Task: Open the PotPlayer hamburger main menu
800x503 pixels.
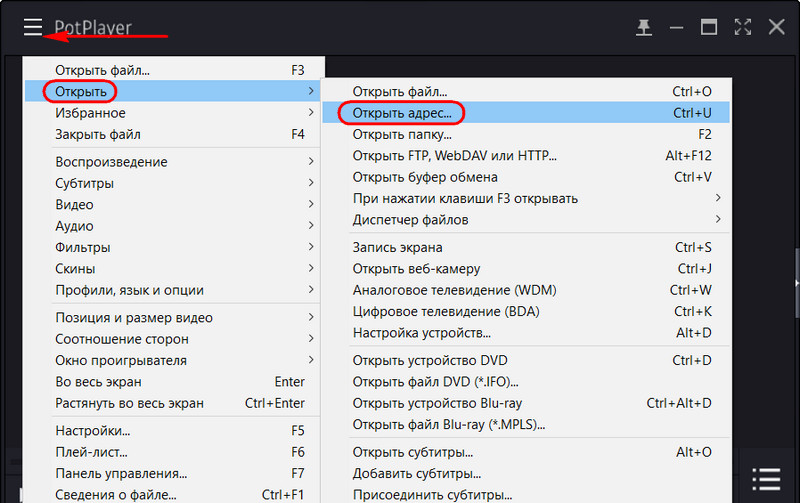Action: tap(33, 27)
